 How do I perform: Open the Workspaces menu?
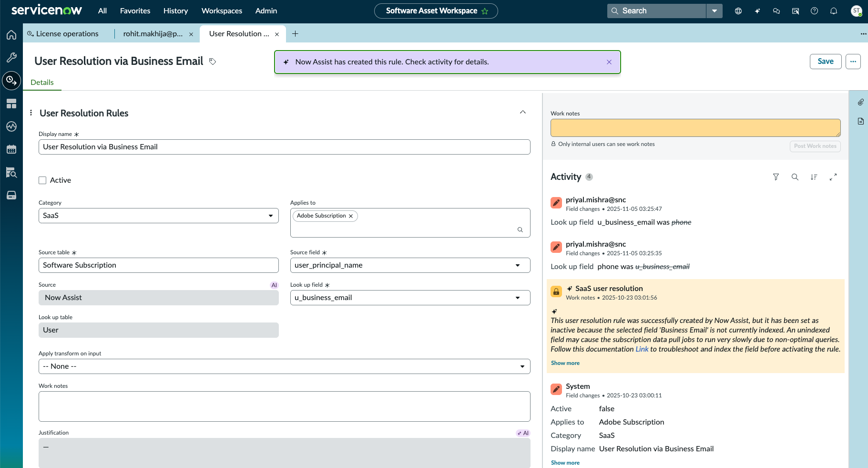222,11
